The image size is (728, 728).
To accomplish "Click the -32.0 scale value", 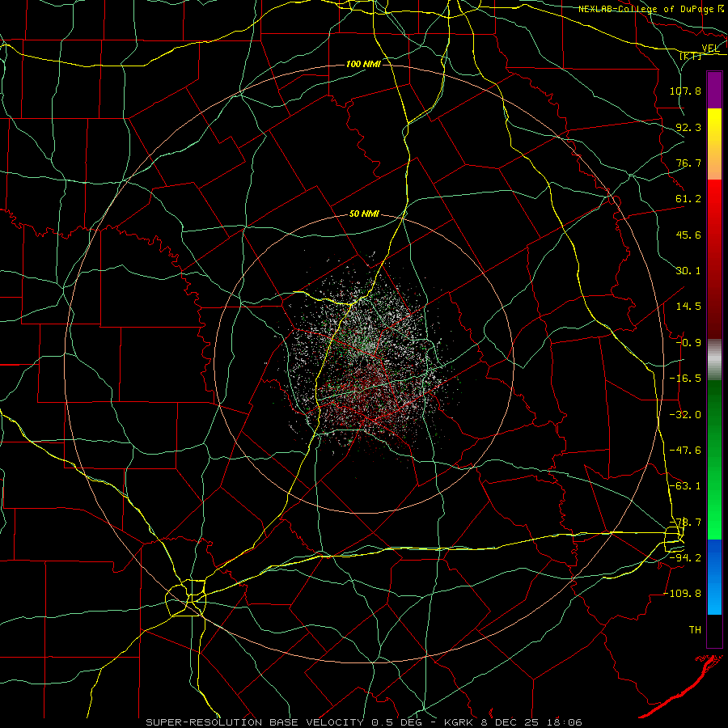I will [x=685, y=415].
